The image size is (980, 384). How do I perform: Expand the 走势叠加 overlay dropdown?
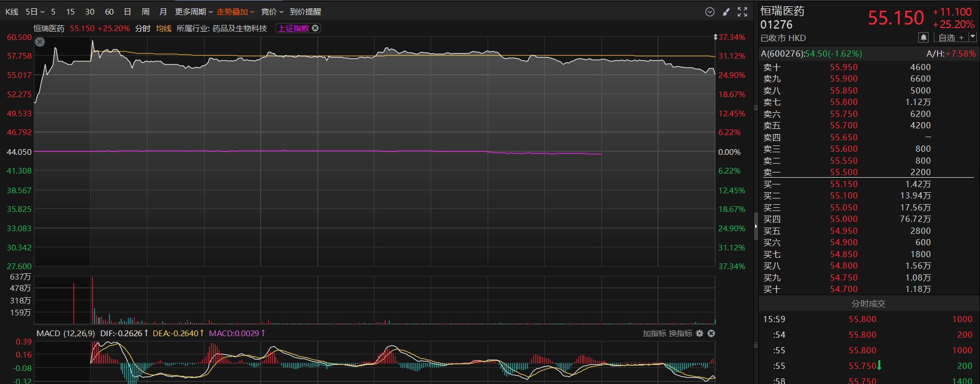point(235,12)
